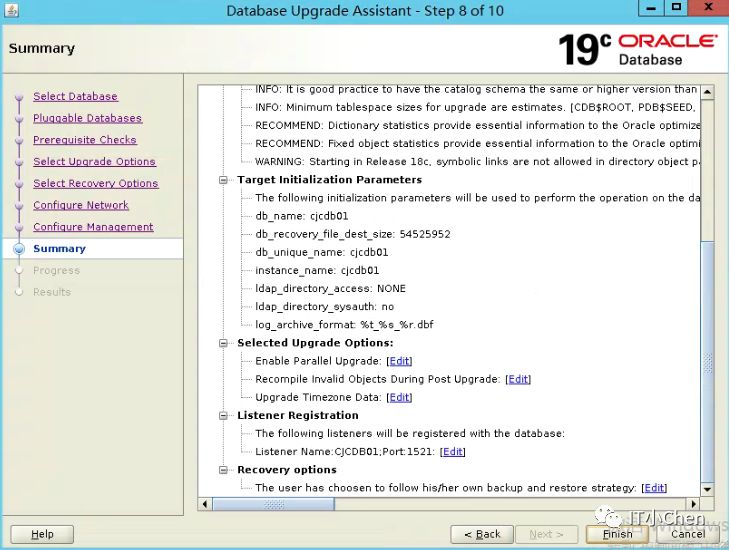Minimize the Database Upgrade Assistant window
This screenshot has height=550, width=729.
(651, 8)
